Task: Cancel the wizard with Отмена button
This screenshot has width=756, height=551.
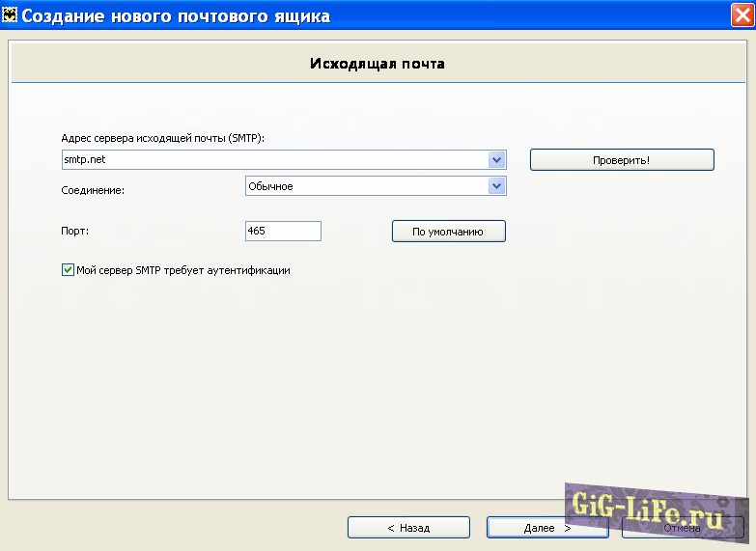Action: tap(683, 528)
